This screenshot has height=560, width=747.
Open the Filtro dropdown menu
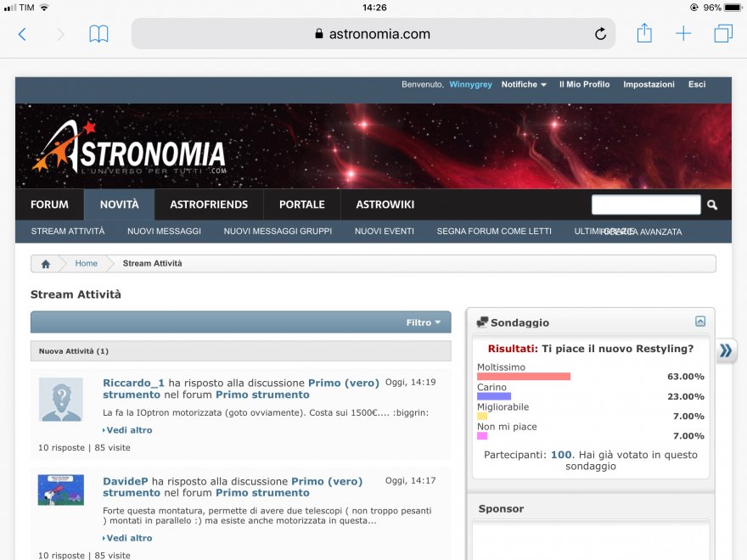(x=424, y=322)
